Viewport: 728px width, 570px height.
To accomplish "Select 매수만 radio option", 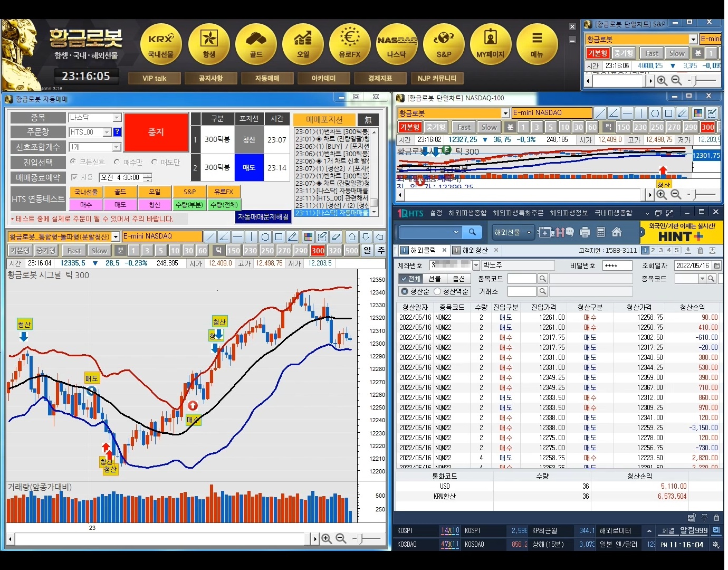I will pos(117,162).
